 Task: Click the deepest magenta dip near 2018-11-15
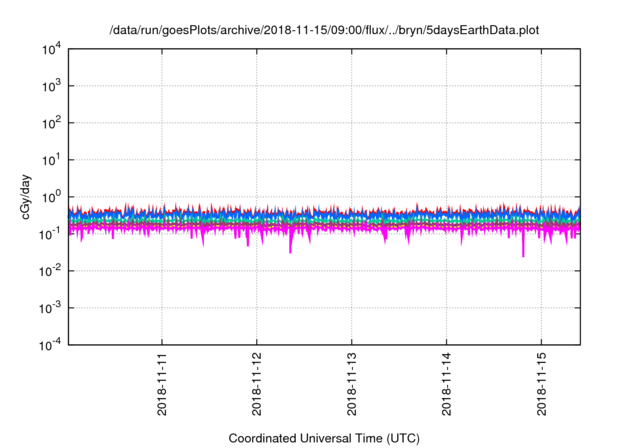(x=523, y=245)
